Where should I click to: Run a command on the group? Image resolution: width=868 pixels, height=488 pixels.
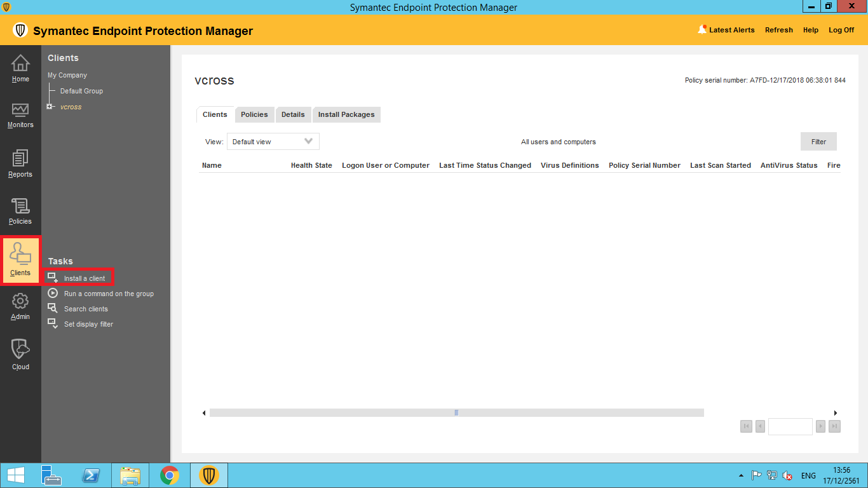(109, 294)
